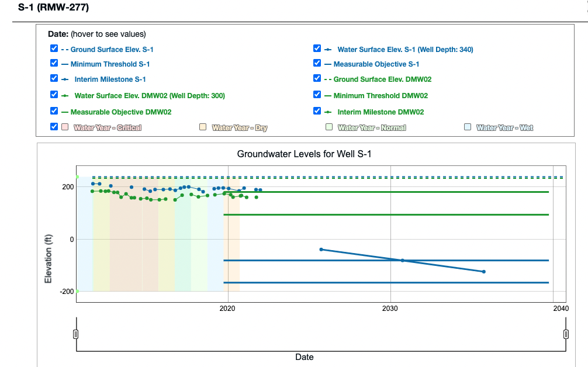This screenshot has height=367, width=588.
Task: Uncheck Measurable Objective DMW02 checkbox
Action: [54, 112]
